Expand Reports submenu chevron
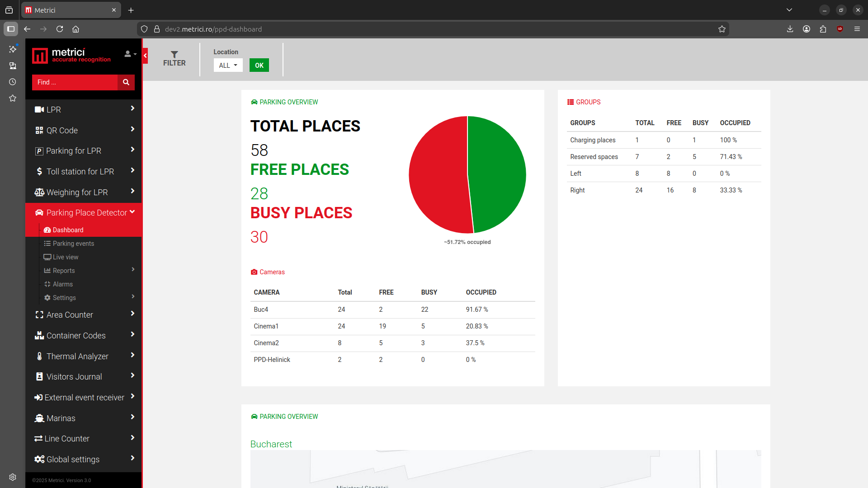This screenshot has height=488, width=868. (x=133, y=269)
